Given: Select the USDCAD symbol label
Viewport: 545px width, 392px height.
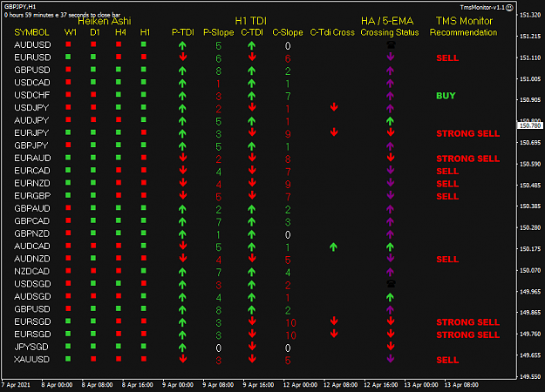Looking at the screenshot, I should tap(32, 83).
